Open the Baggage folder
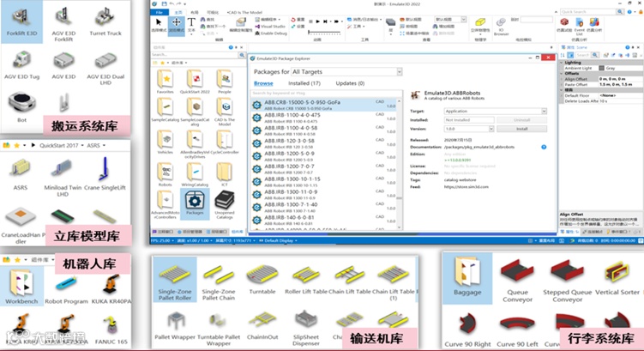 click(x=467, y=278)
